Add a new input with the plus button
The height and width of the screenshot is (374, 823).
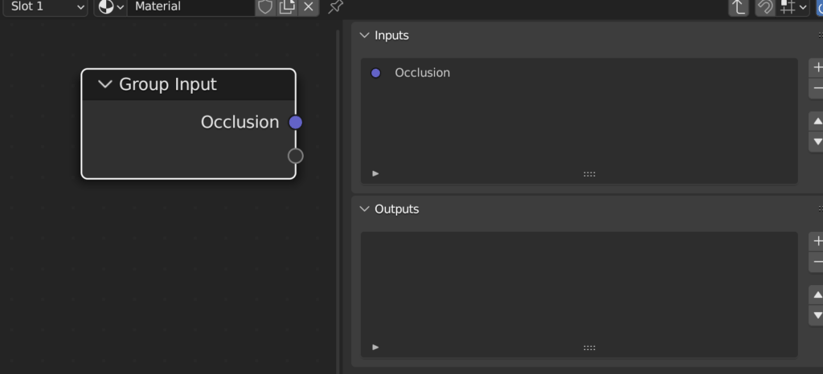tap(817, 68)
